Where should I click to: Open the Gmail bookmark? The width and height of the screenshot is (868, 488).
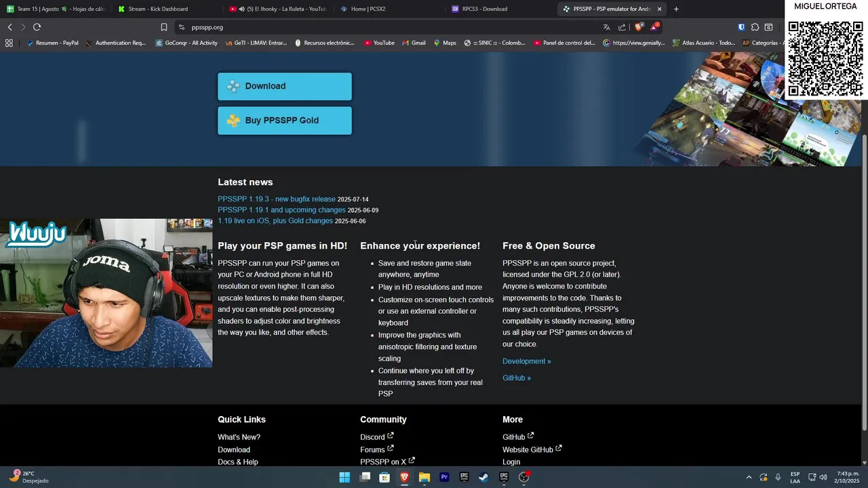414,43
